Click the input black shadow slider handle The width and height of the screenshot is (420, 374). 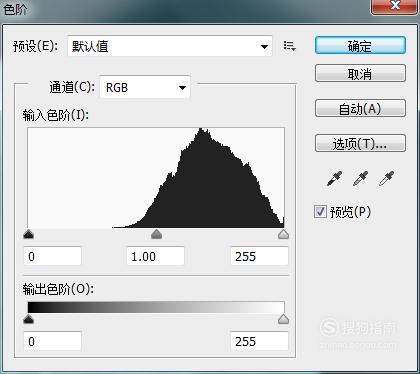click(29, 235)
